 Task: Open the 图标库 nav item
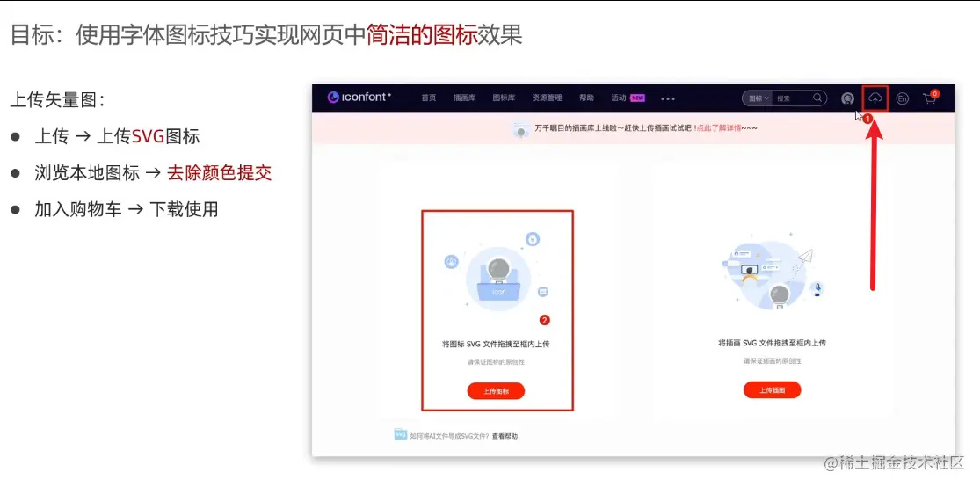point(504,98)
